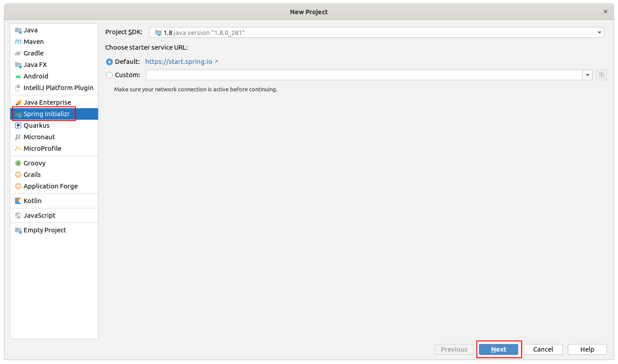Open the start.spring.io link
618x364 pixels.
click(x=178, y=62)
